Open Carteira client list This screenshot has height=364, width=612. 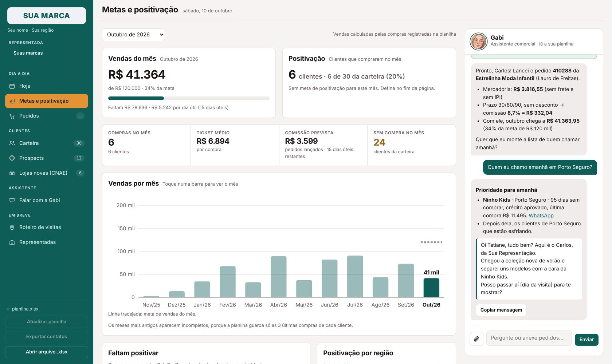tap(47, 143)
